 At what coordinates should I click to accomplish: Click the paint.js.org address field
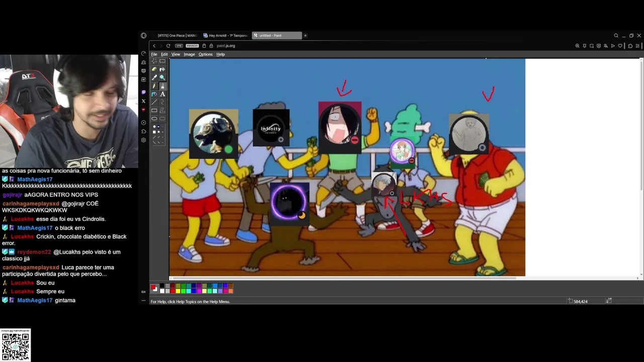[x=226, y=46]
